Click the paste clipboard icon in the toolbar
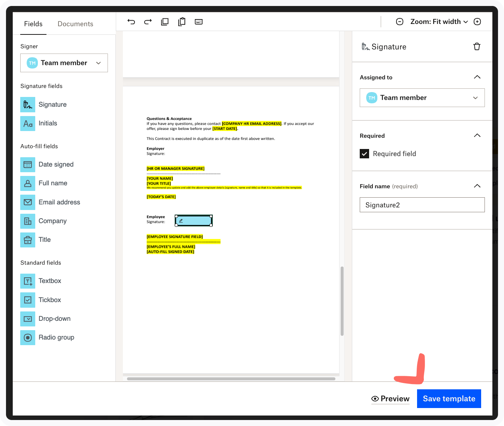This screenshot has width=504, height=426. click(x=182, y=22)
